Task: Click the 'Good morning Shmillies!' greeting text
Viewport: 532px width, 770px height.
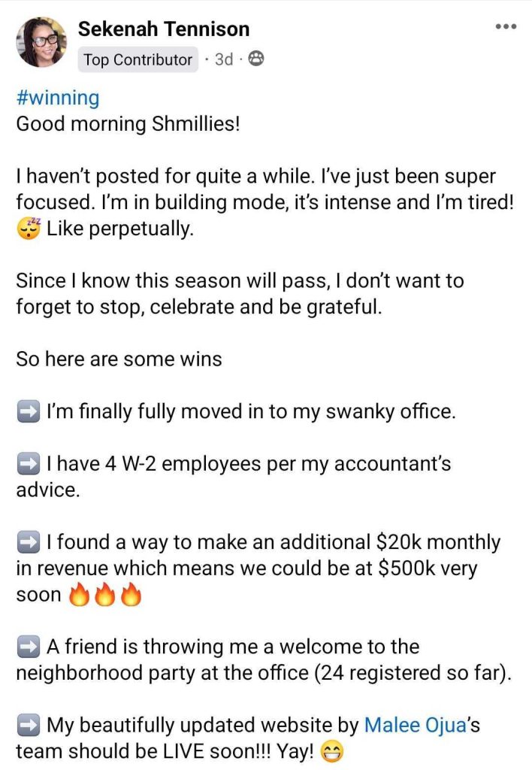Action: pyautogui.click(x=128, y=123)
